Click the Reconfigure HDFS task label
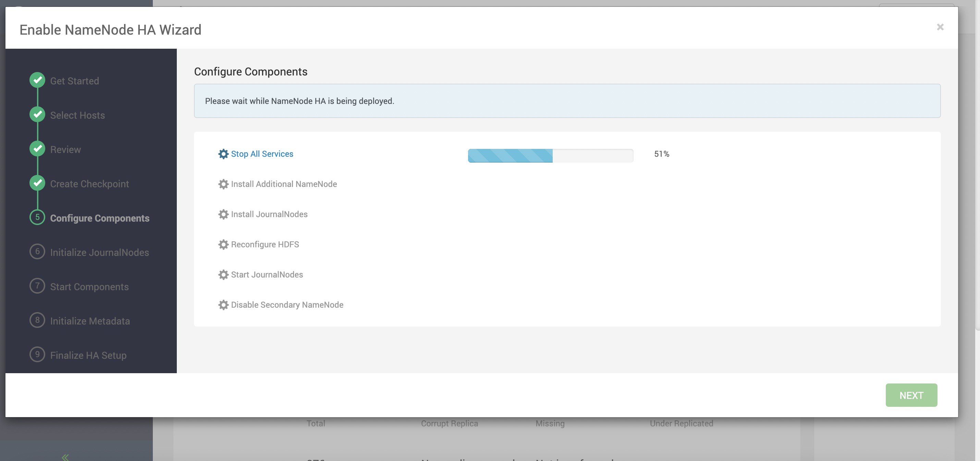The width and height of the screenshot is (980, 461). click(x=265, y=245)
